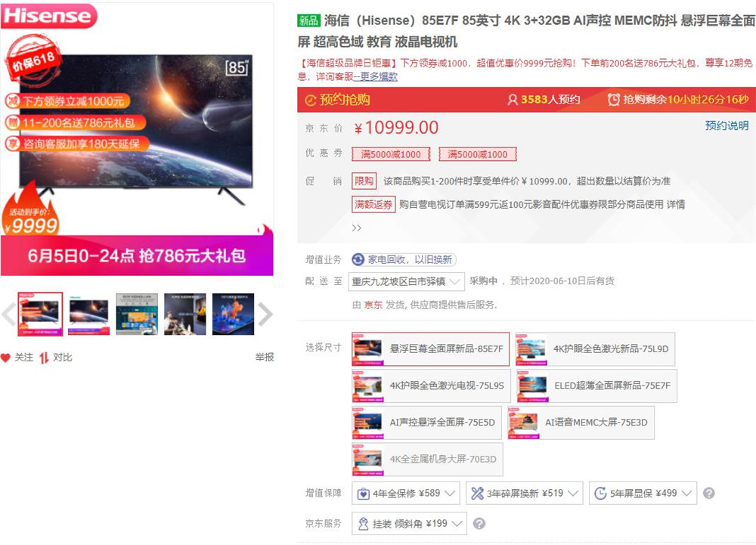
Task: Click the compare 对比 icon
Action: coord(44,358)
